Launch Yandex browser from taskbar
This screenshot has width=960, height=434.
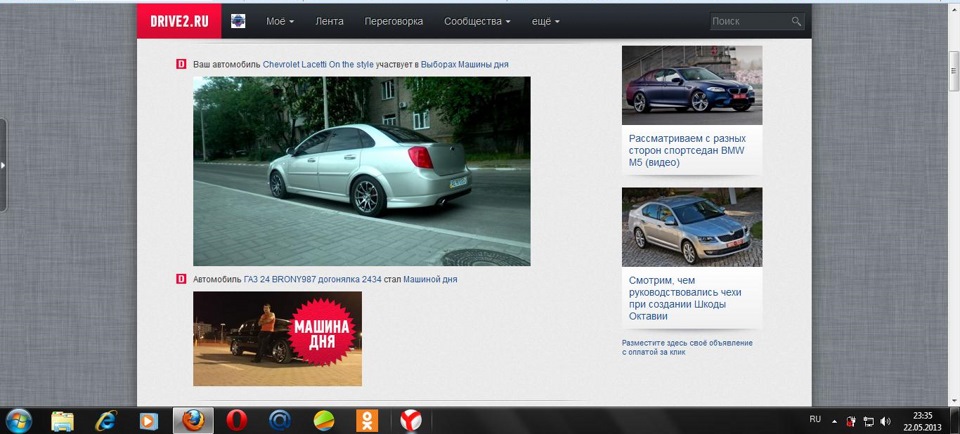tap(411, 421)
